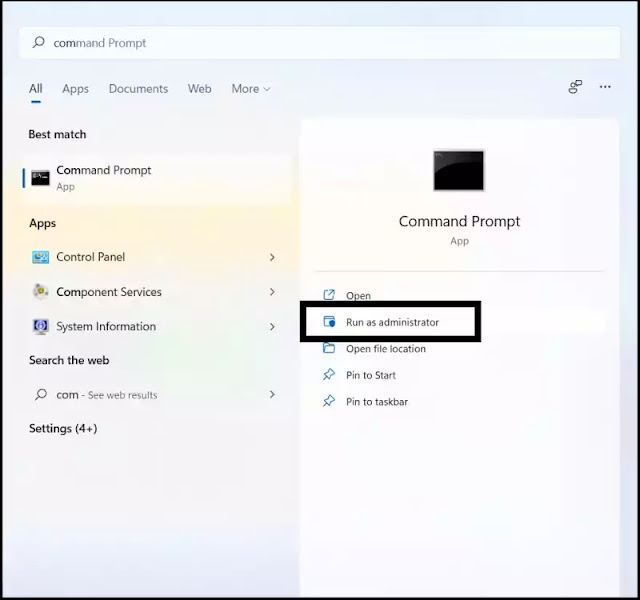
Task: Select Pin to taskbar
Action: [x=377, y=402]
